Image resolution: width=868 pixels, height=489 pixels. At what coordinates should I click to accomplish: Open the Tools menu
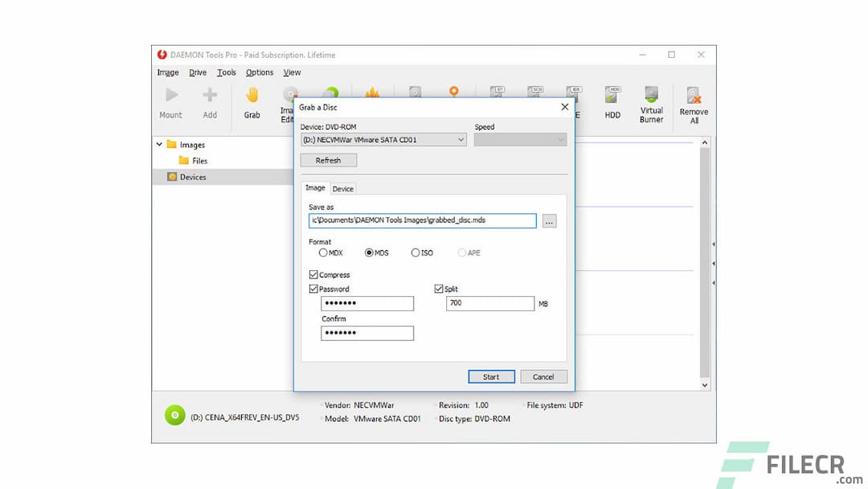[x=226, y=72]
